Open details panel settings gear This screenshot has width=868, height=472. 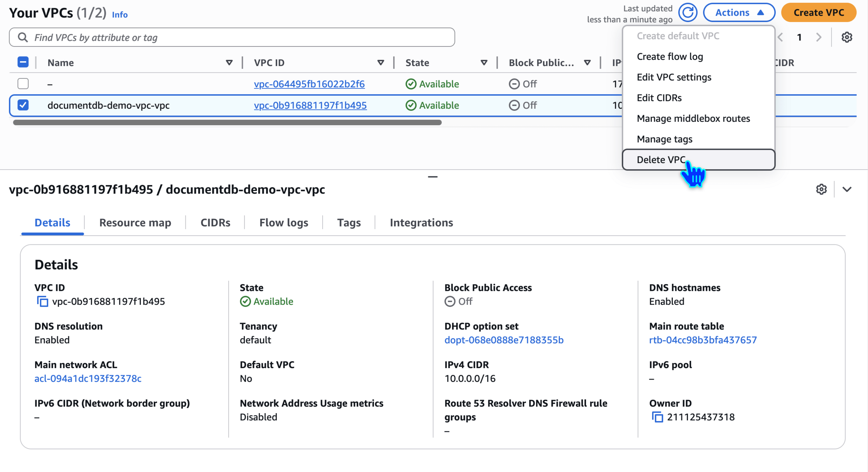821,189
